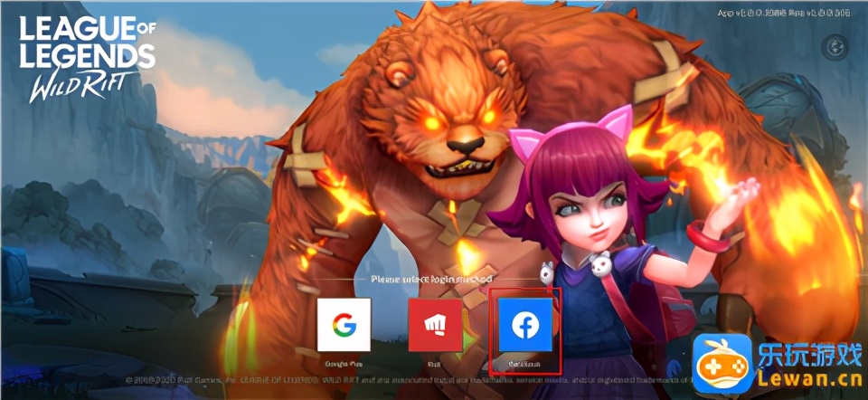Image resolution: width=868 pixels, height=400 pixels.
Task: Log in using the blue Facebook icon
Action: [x=525, y=325]
